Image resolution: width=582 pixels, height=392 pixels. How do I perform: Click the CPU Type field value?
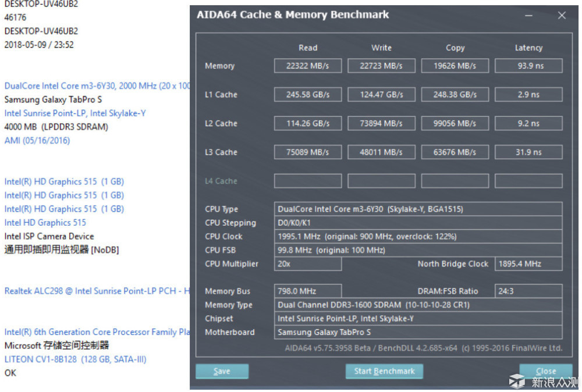(x=418, y=209)
